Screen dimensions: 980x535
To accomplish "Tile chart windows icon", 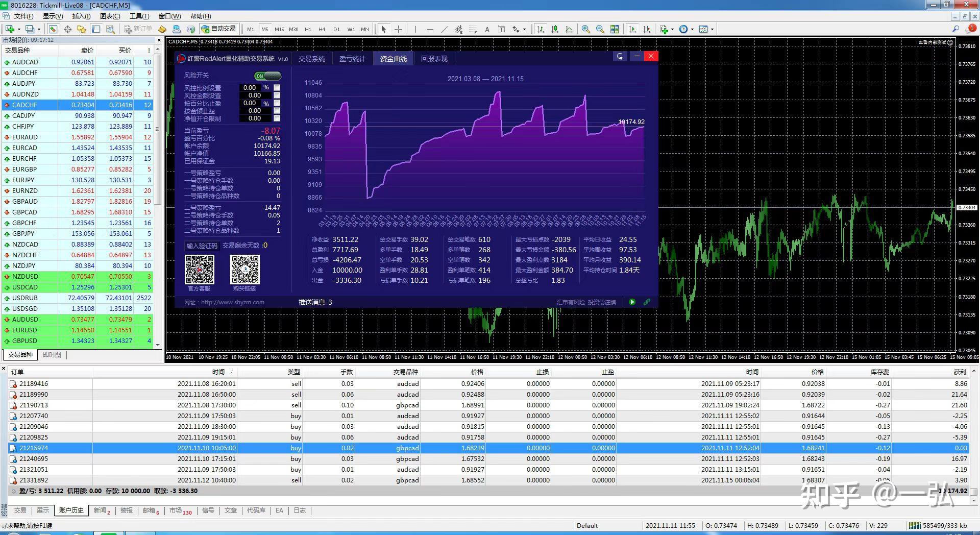I will [x=615, y=29].
